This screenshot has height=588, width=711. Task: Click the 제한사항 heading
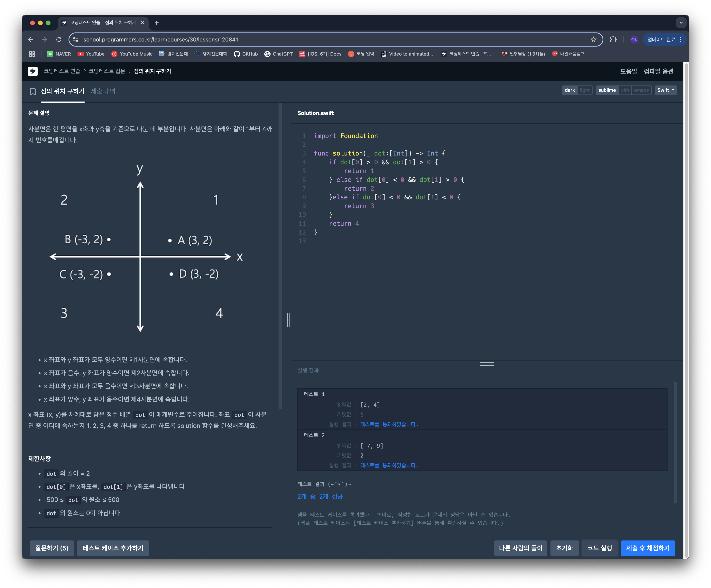[39, 459]
